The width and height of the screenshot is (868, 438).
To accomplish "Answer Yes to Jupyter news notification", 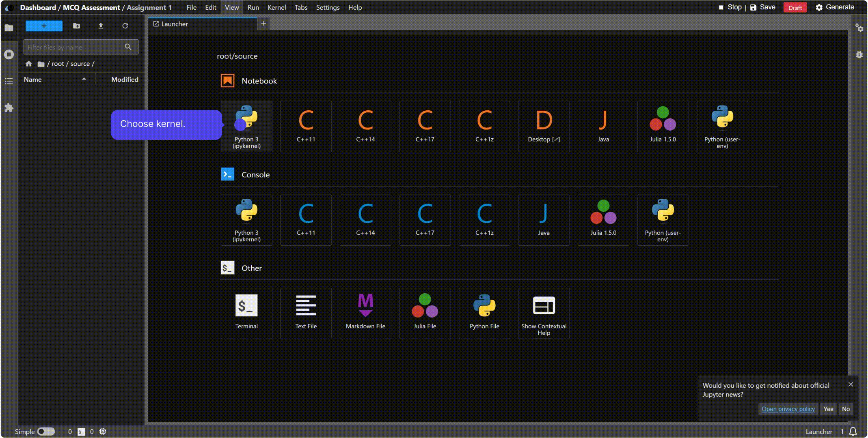I will 828,409.
